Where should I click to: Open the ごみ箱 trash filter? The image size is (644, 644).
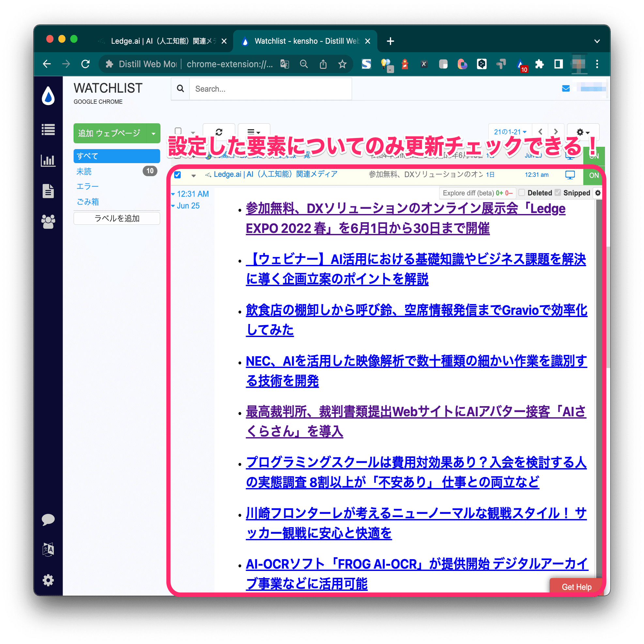pyautogui.click(x=88, y=202)
